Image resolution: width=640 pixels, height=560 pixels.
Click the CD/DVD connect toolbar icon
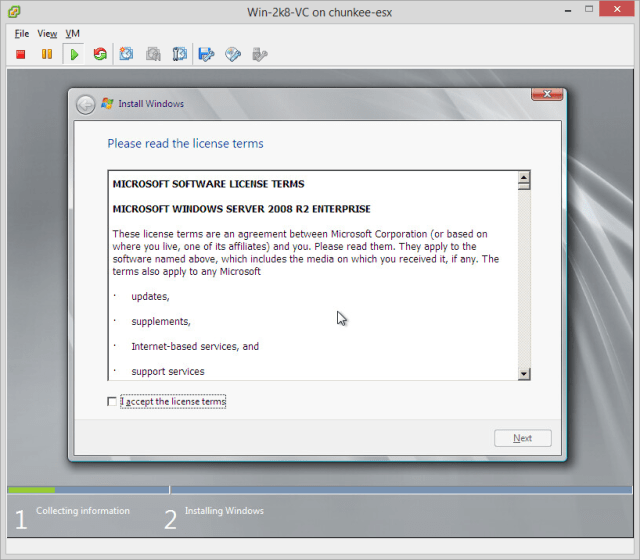(233, 54)
